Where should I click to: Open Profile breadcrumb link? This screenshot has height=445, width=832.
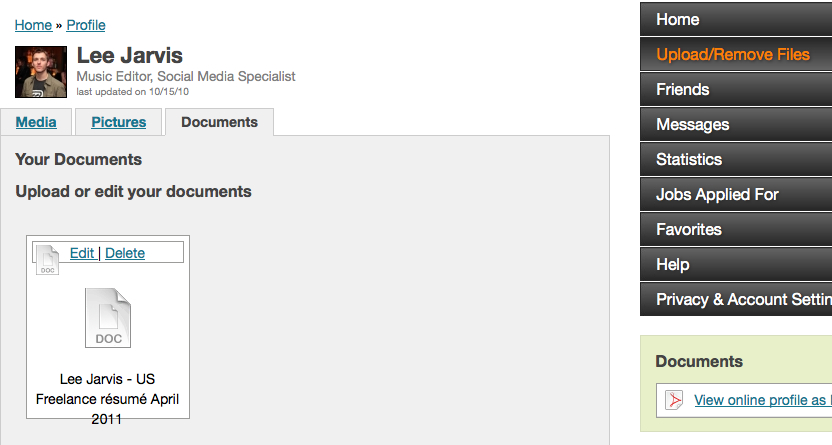(x=86, y=25)
